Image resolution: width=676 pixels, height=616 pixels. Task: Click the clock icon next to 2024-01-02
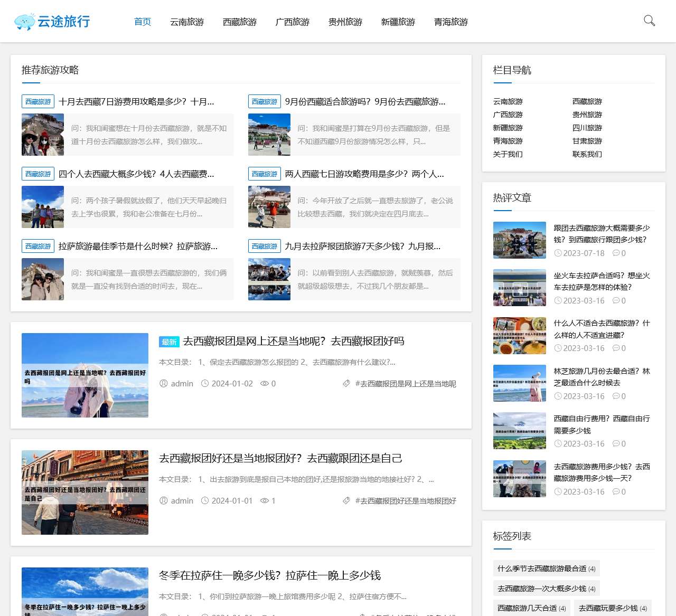pyautogui.click(x=205, y=384)
